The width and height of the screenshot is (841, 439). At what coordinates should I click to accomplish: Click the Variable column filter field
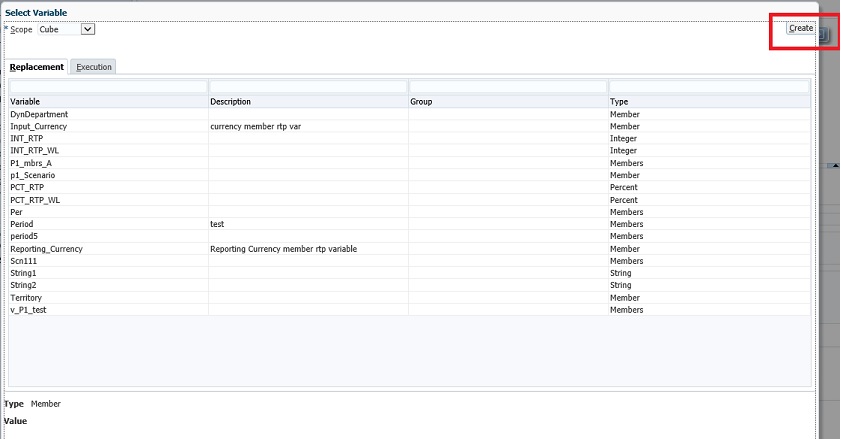(x=108, y=87)
